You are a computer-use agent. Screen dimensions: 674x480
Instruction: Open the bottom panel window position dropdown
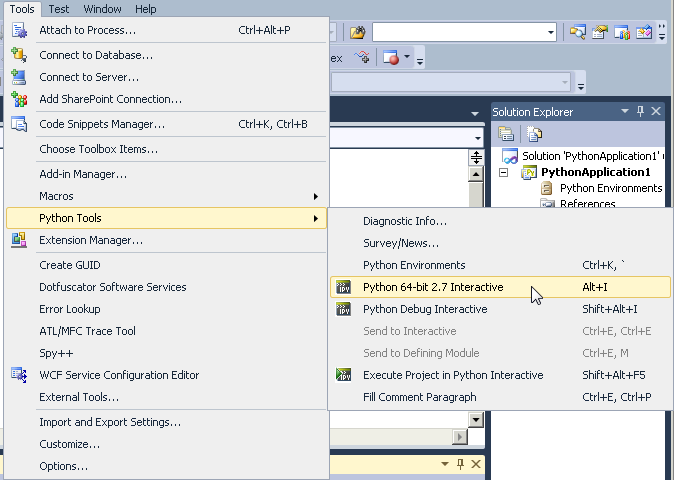pos(445,464)
